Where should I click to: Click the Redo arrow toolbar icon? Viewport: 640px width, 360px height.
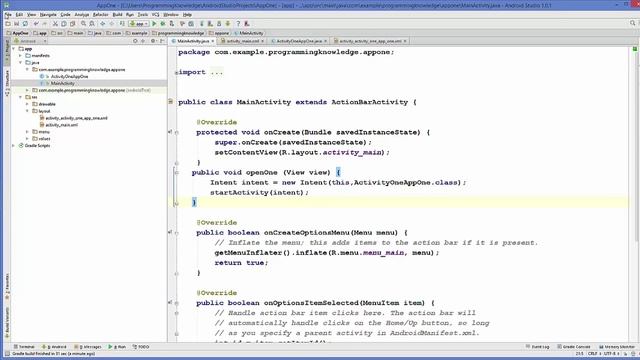pos(45,24)
